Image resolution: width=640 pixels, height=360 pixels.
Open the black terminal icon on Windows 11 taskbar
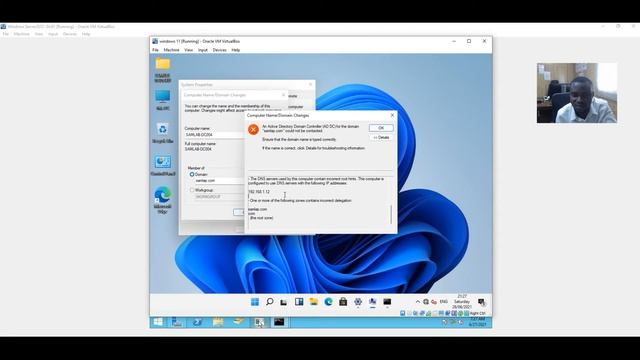(x=387, y=302)
